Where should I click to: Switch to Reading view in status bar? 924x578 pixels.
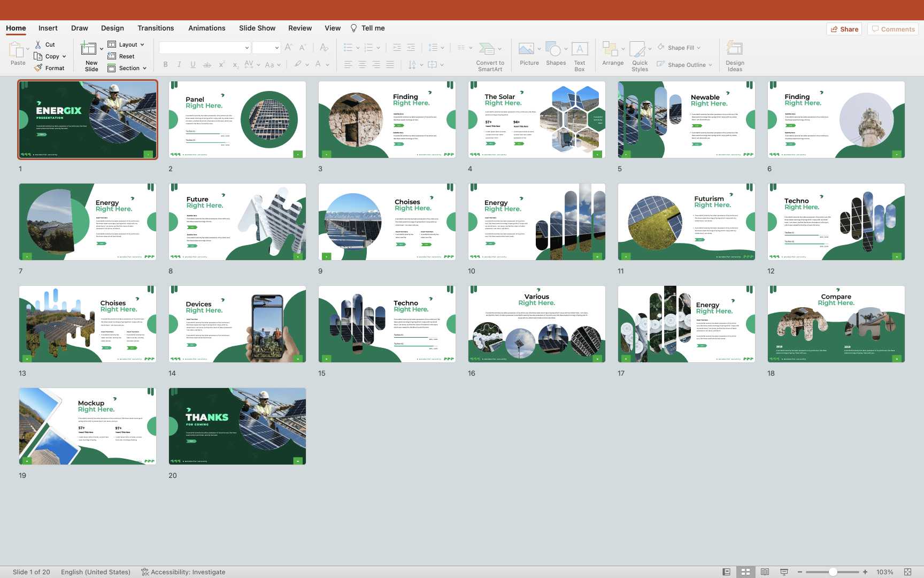point(765,572)
